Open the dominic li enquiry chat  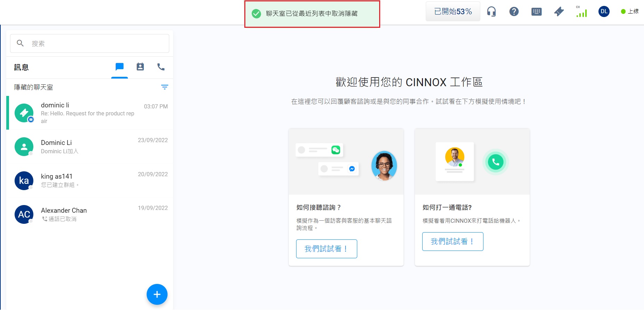[x=90, y=113]
